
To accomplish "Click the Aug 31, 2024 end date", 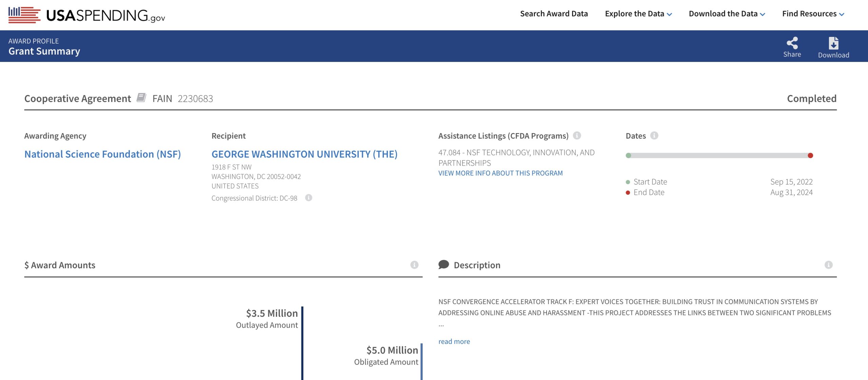I will point(791,192).
